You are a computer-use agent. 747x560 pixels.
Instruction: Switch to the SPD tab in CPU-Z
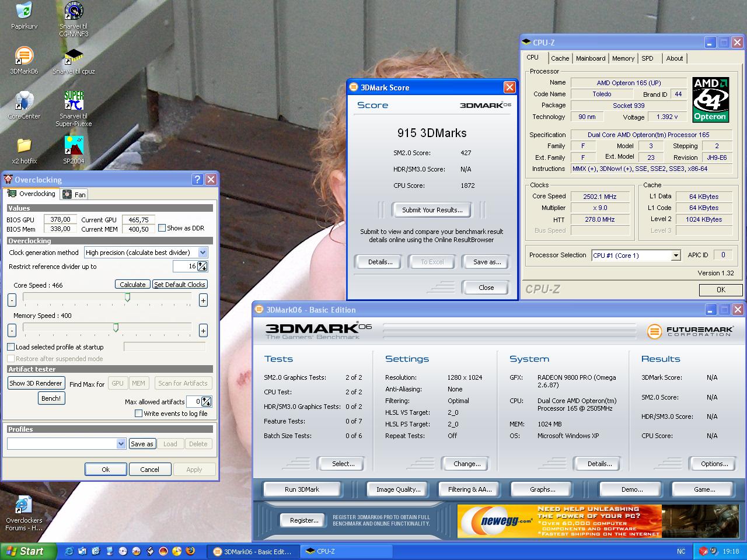point(647,58)
